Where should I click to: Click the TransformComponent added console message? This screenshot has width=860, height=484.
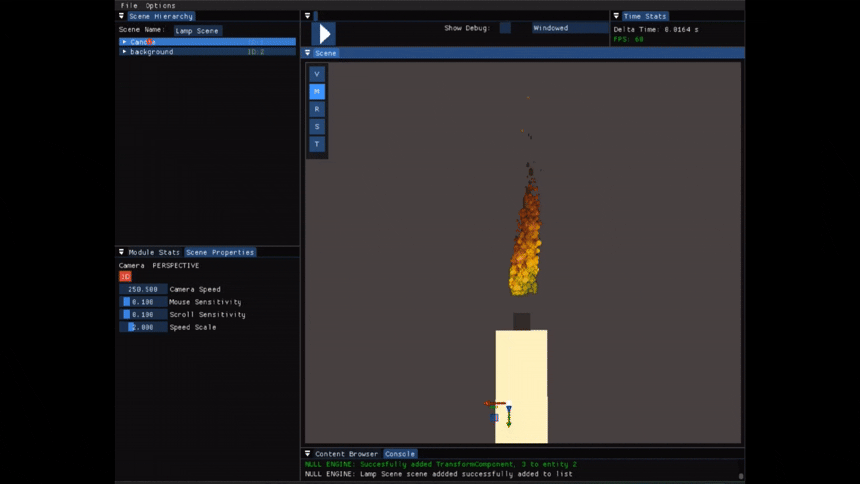(x=440, y=464)
